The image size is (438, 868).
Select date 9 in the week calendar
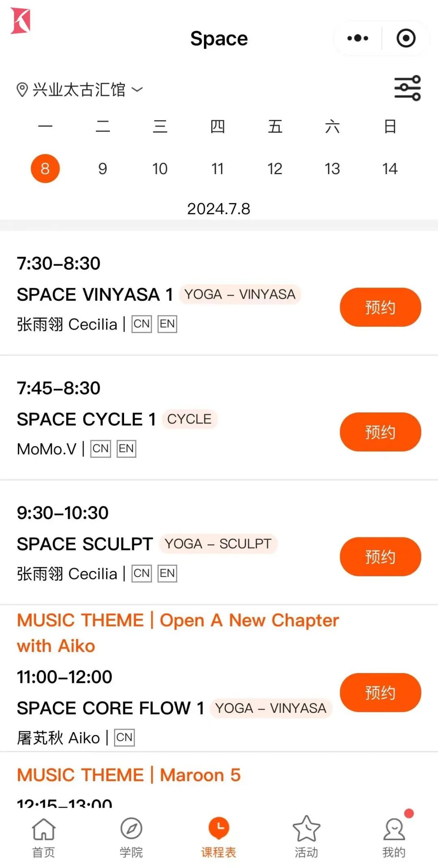(x=103, y=169)
